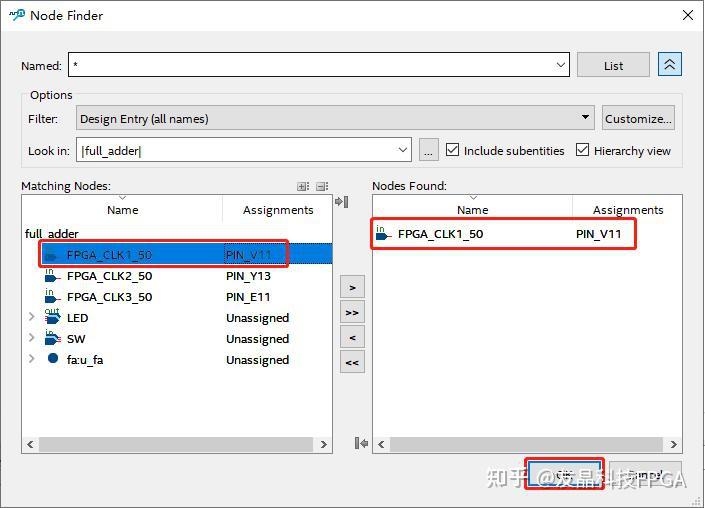Click the double left arrow (<<) button
Screen dimensions: 705x508
[x=352, y=362]
